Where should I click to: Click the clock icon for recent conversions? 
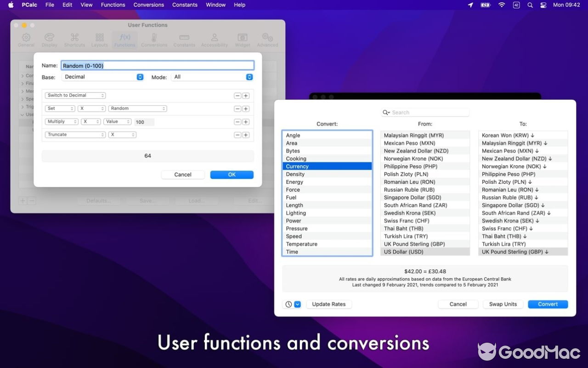289,304
